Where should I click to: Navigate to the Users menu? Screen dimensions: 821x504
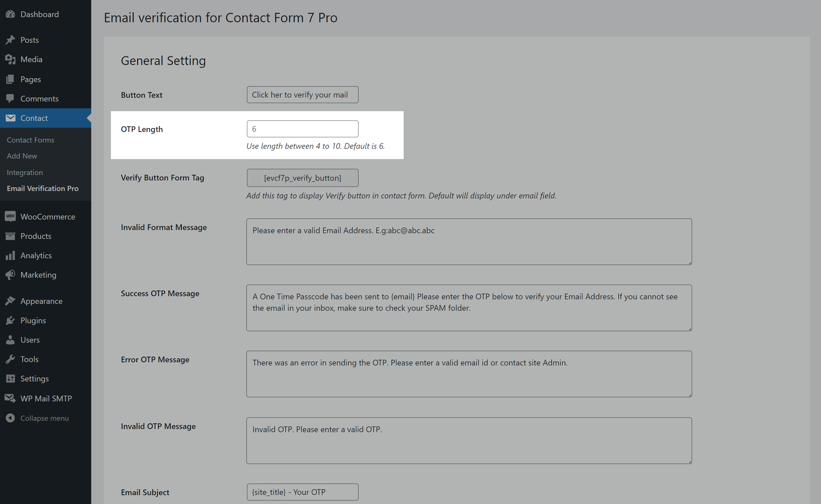click(46, 340)
